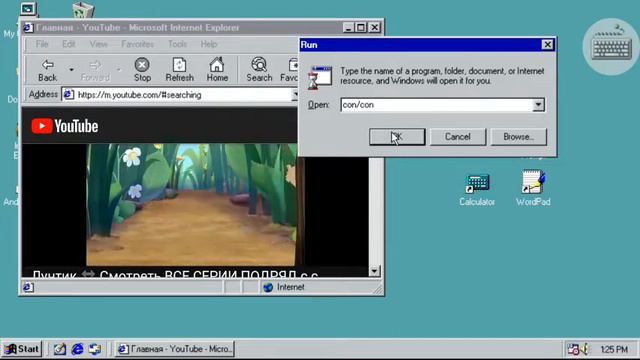Image resolution: width=640 pixels, height=360 pixels.
Task: Click Show Desktop icon in Quick Launch
Action: [60, 349]
